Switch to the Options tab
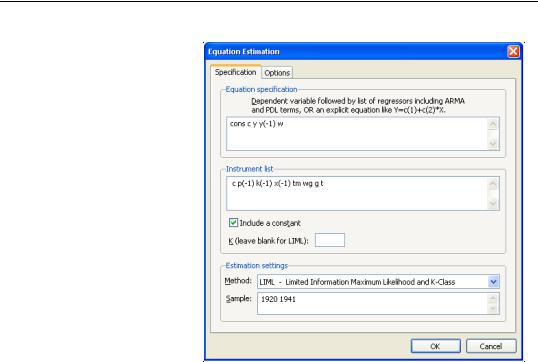 (x=277, y=73)
